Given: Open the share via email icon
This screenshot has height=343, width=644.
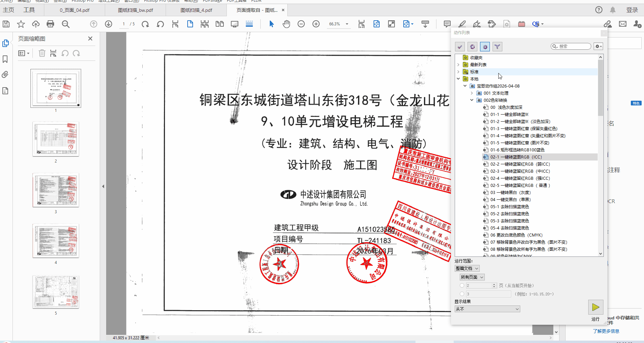Looking at the screenshot, I should point(623,24).
